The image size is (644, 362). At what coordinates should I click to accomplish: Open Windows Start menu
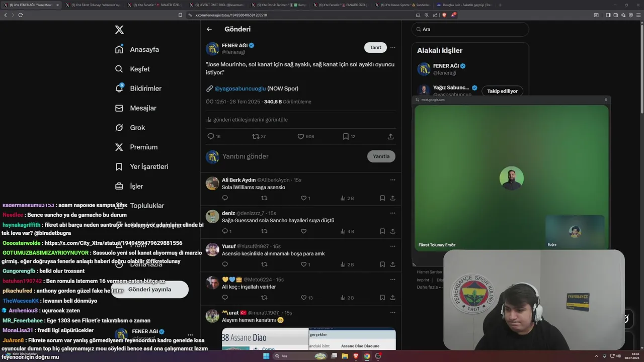266,356
